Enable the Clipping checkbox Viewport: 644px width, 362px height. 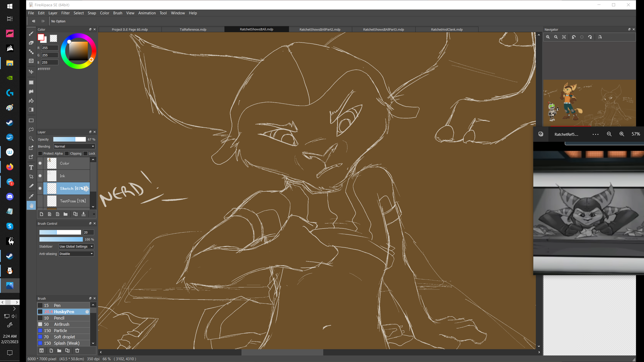pos(67,153)
